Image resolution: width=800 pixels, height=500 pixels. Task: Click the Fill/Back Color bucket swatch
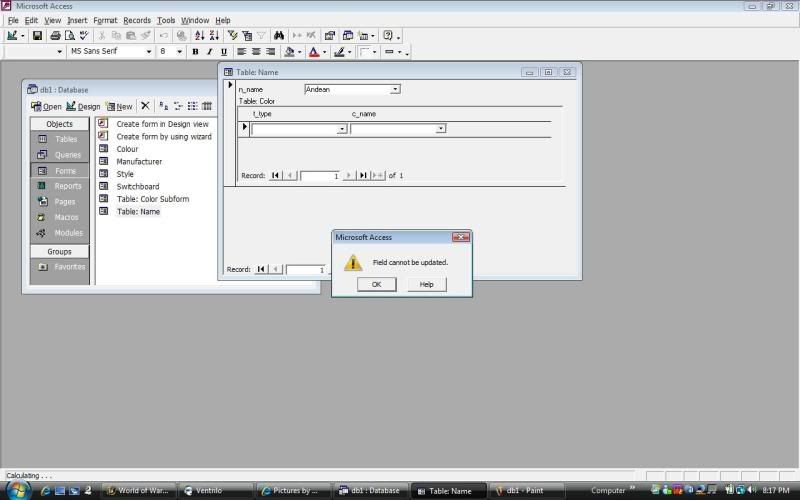pos(289,52)
